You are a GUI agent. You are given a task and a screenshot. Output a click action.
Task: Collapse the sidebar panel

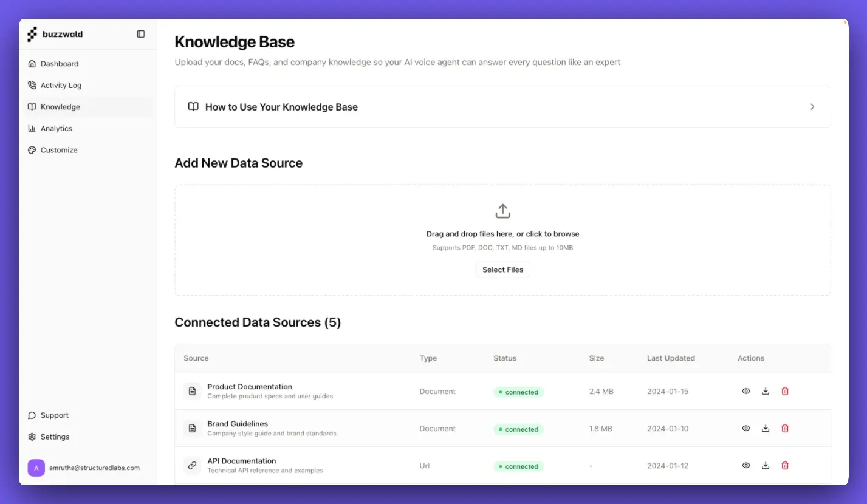click(x=140, y=34)
